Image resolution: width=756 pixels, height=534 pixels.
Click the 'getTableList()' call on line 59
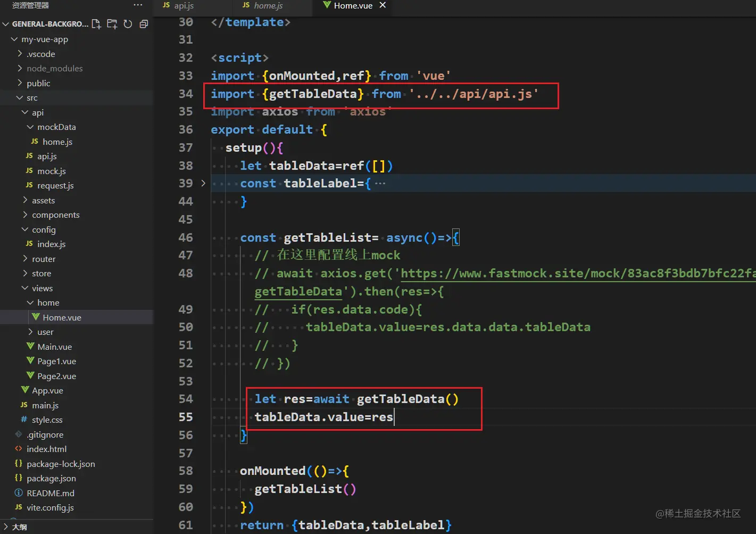[305, 489]
